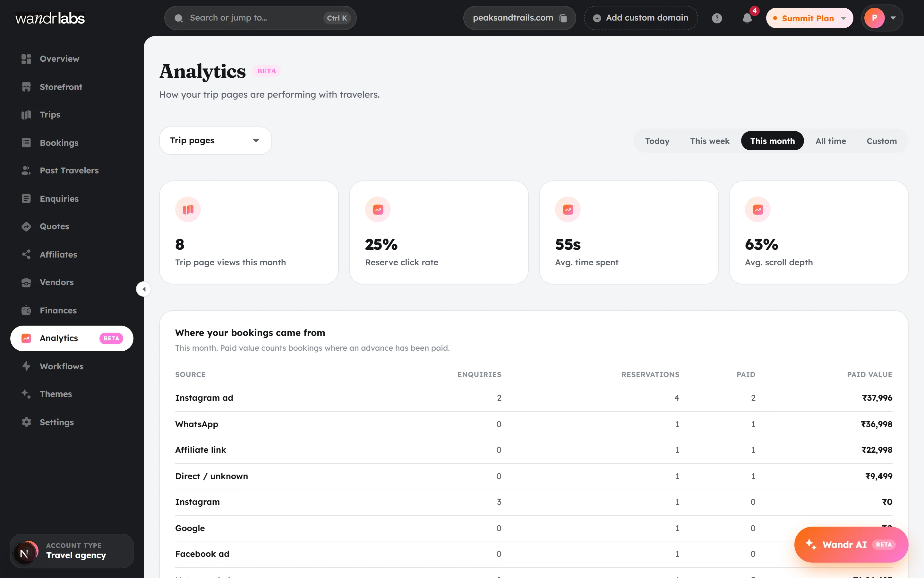
Task: Open the Analytics sidebar item
Action: pyautogui.click(x=72, y=338)
